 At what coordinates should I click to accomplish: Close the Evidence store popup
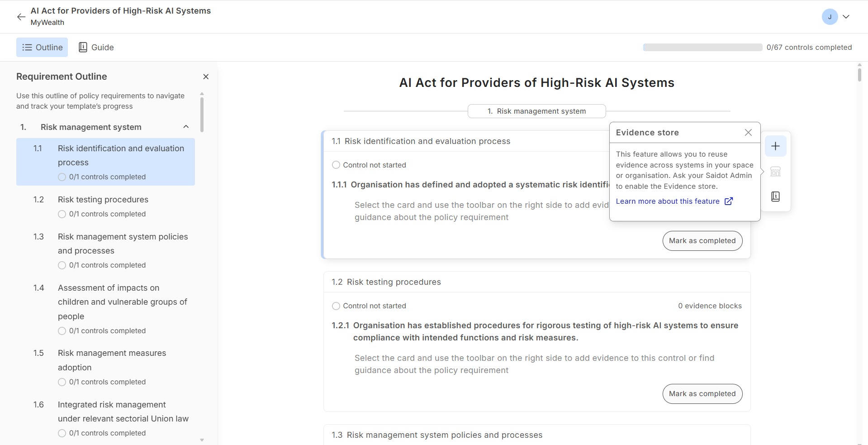click(748, 133)
